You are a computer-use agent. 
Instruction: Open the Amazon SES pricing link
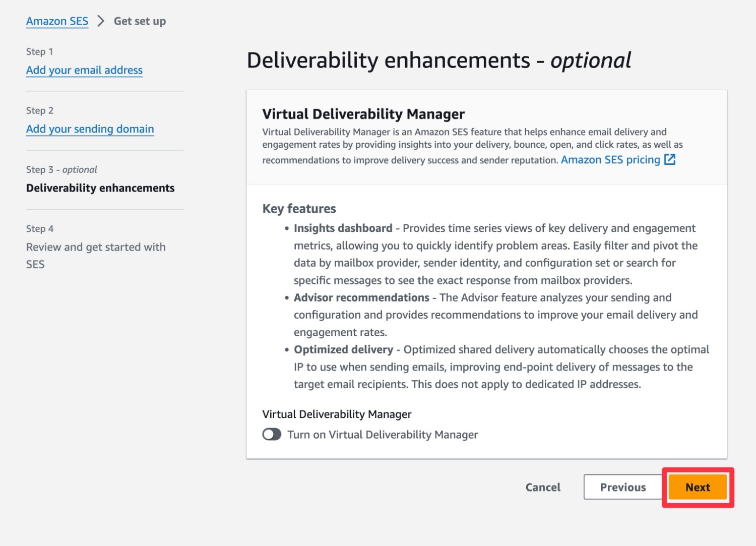[610, 160]
